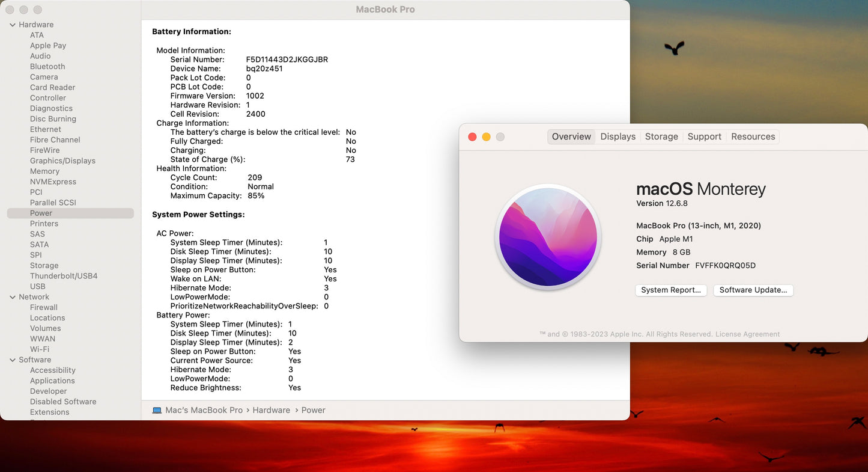Click the Software Update button

click(753, 290)
